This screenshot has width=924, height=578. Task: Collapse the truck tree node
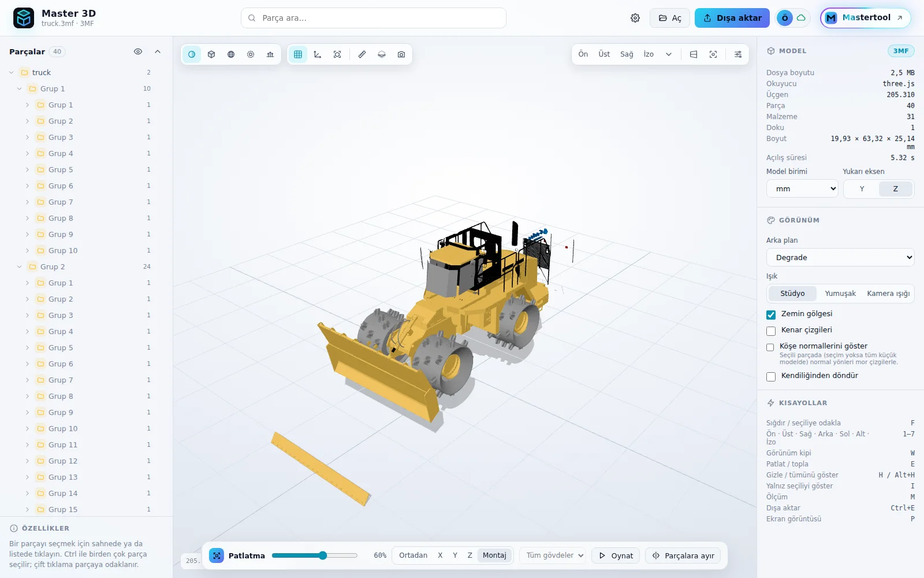point(12,72)
